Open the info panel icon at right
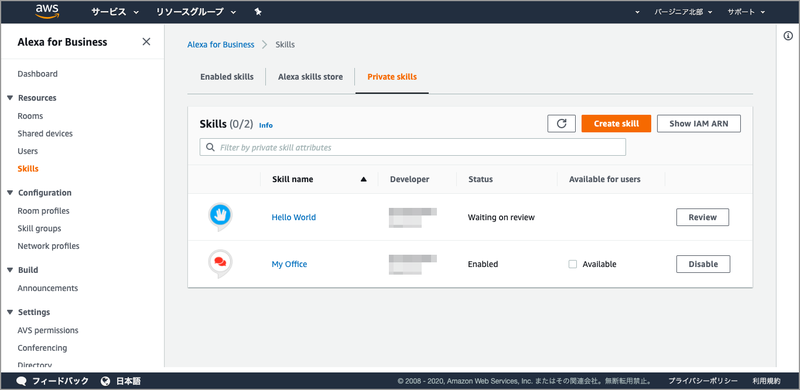This screenshot has height=390, width=800. 788,35
